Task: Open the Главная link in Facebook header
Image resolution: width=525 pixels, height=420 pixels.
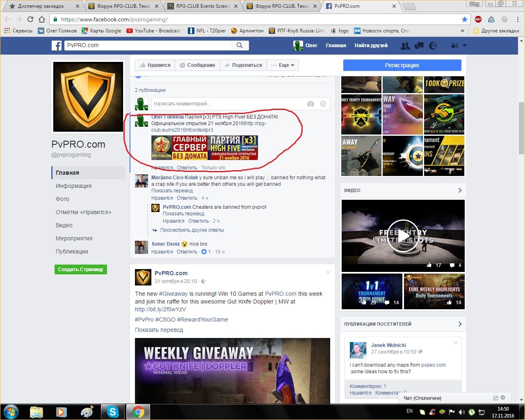Action: tap(336, 46)
